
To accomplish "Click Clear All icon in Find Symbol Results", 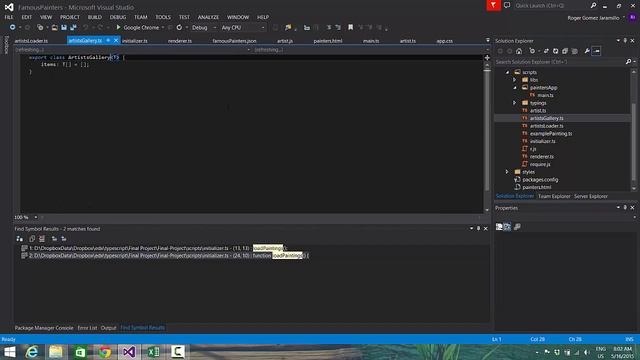I will click(x=42, y=239).
